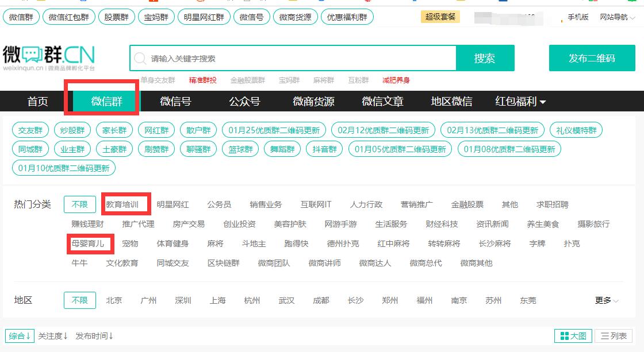This screenshot has width=644, height=352.
Task: Select 不限 in the 地区 filter row
Action: point(79,300)
